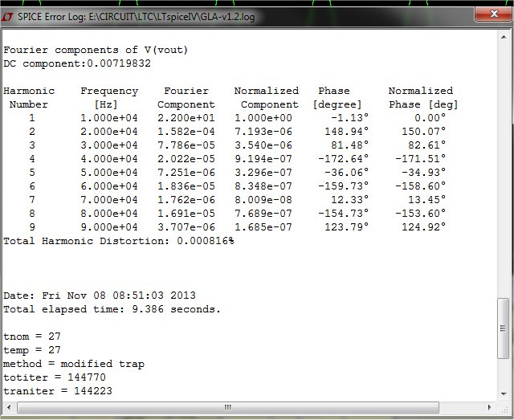The image size is (514, 420).
Task: Click the frequency value 9.000e+04
Action: click(x=109, y=227)
